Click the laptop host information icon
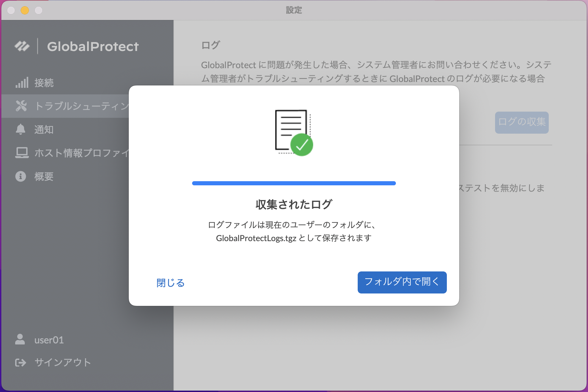The image size is (588, 392). tap(22, 153)
